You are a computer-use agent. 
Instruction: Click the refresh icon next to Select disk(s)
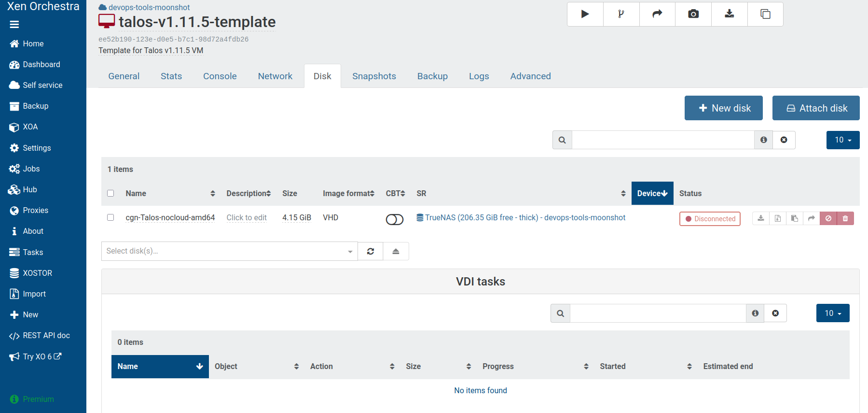click(x=371, y=251)
